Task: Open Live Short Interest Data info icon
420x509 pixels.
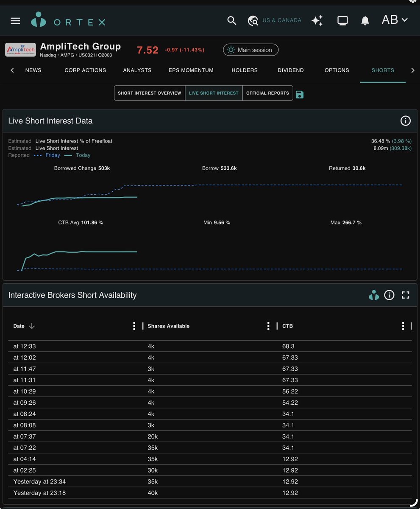Action: point(406,121)
